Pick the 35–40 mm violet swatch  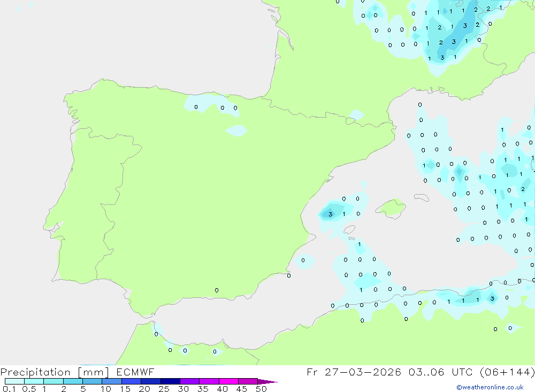(209, 381)
